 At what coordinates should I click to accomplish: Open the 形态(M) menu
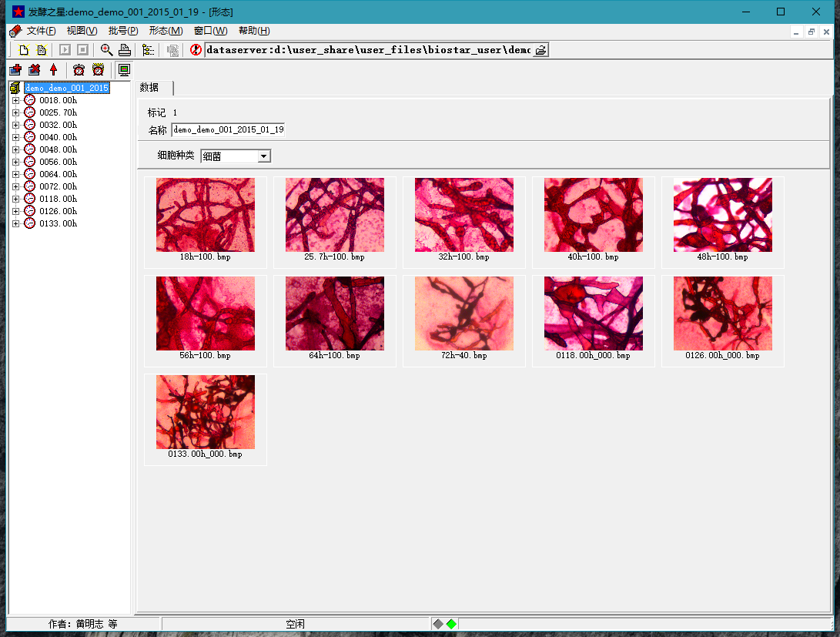click(166, 31)
